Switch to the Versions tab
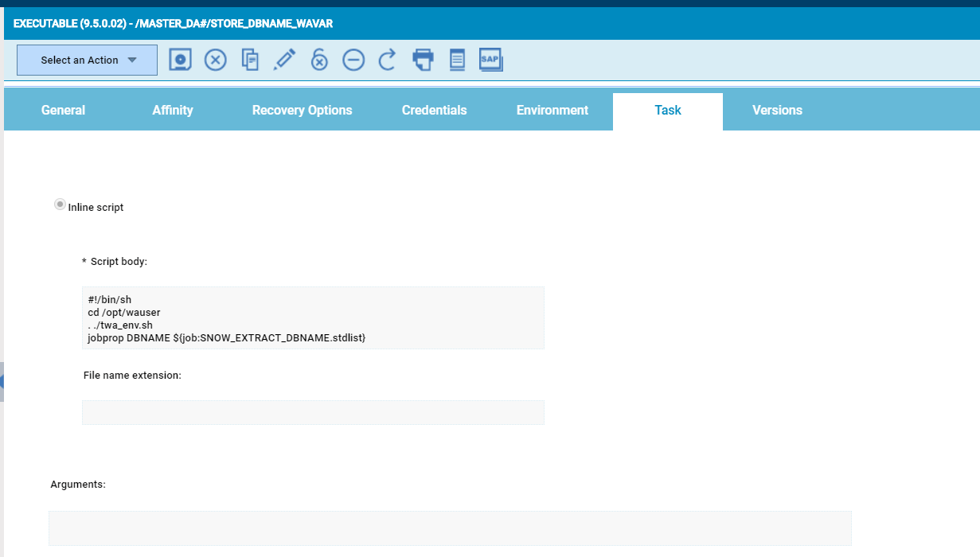The image size is (980, 557). pyautogui.click(x=777, y=111)
